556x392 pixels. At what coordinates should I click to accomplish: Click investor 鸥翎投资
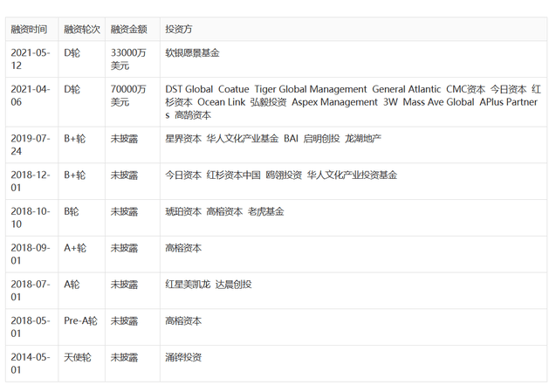click(284, 175)
